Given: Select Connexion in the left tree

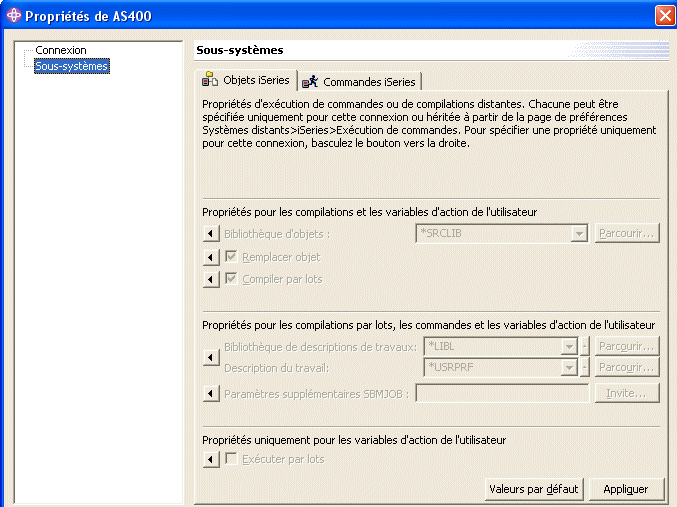Looking at the screenshot, I should tap(61, 50).
